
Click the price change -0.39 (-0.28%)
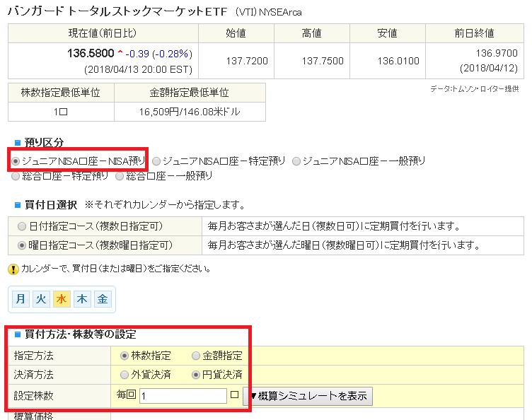tap(158, 54)
